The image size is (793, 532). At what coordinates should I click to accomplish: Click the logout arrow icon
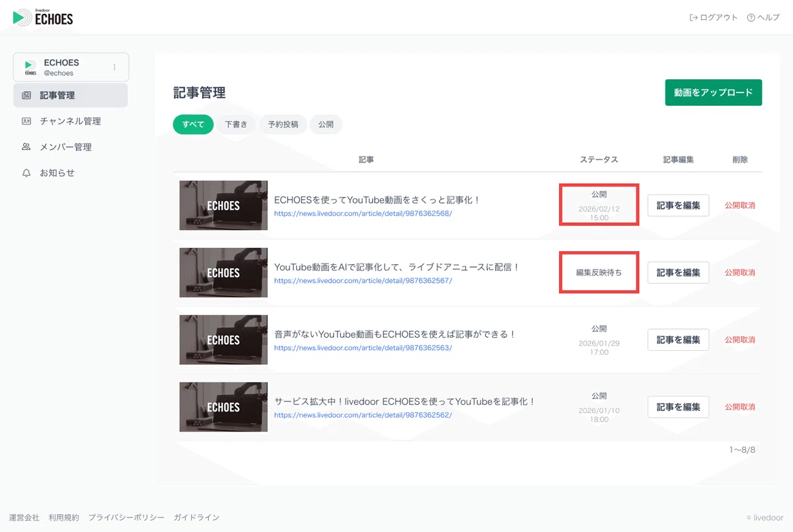[693, 18]
